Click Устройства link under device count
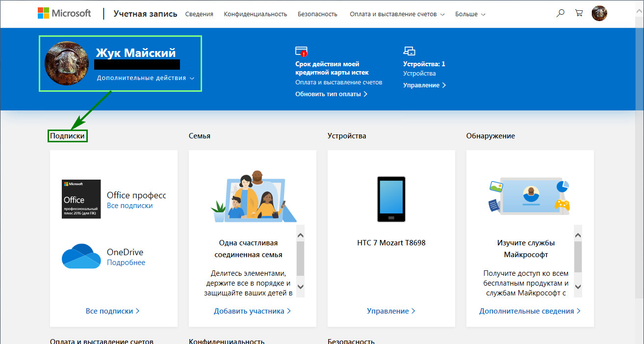This screenshot has height=344, width=644. point(419,74)
